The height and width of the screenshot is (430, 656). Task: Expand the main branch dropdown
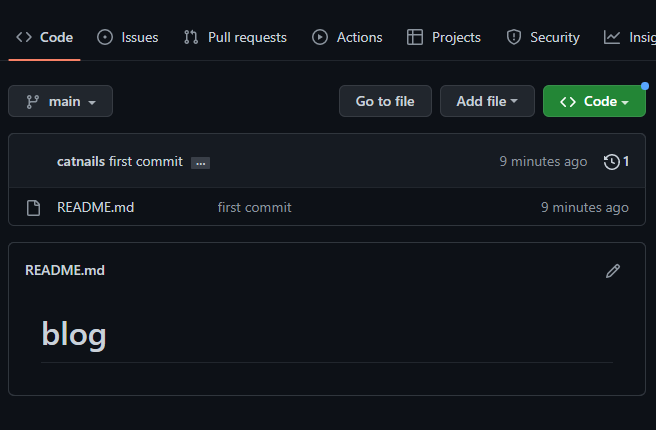point(60,101)
